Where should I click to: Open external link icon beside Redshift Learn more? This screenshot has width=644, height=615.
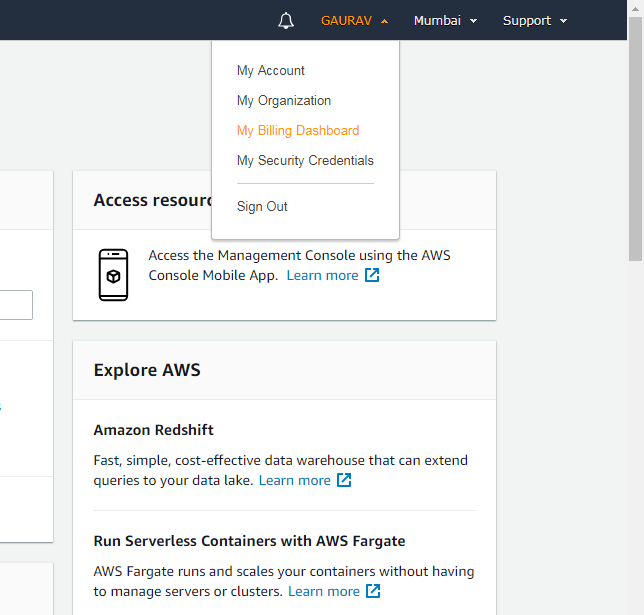[344, 480]
